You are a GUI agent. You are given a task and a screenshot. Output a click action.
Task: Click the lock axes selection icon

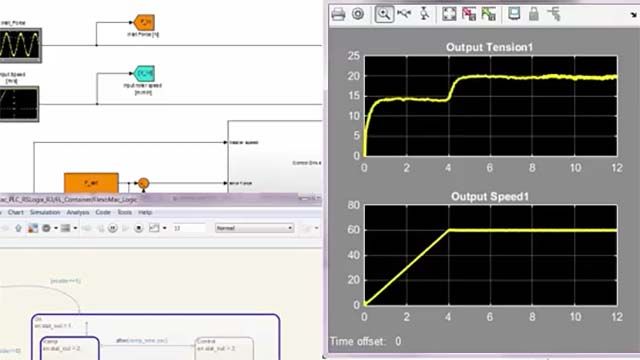[x=534, y=14]
